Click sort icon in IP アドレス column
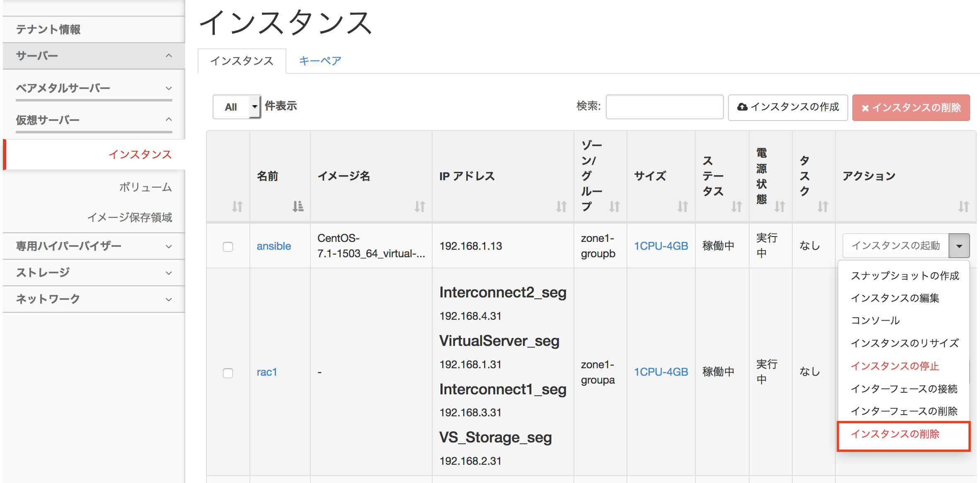Image resolution: width=980 pixels, height=483 pixels. point(561,206)
